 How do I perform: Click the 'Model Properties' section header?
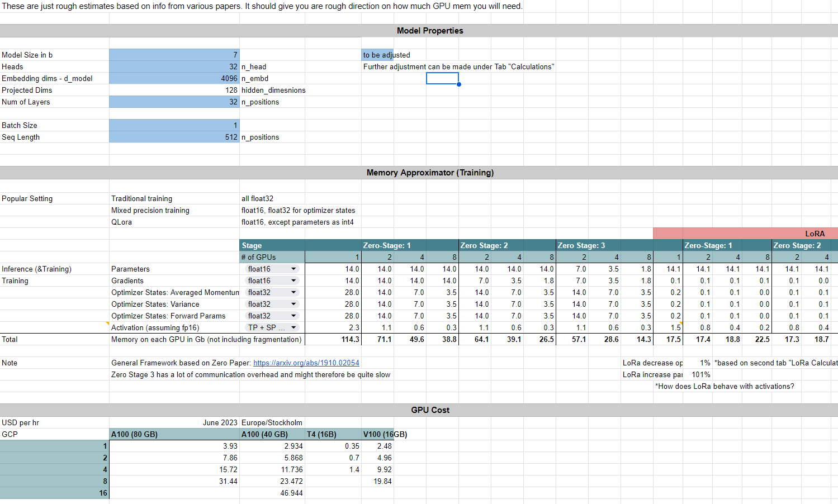tap(430, 31)
